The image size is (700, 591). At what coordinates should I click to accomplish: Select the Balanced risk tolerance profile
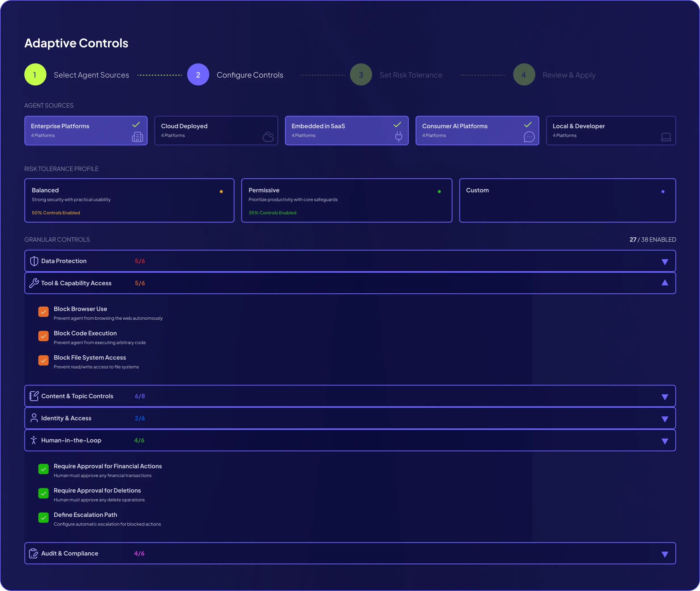pos(129,200)
